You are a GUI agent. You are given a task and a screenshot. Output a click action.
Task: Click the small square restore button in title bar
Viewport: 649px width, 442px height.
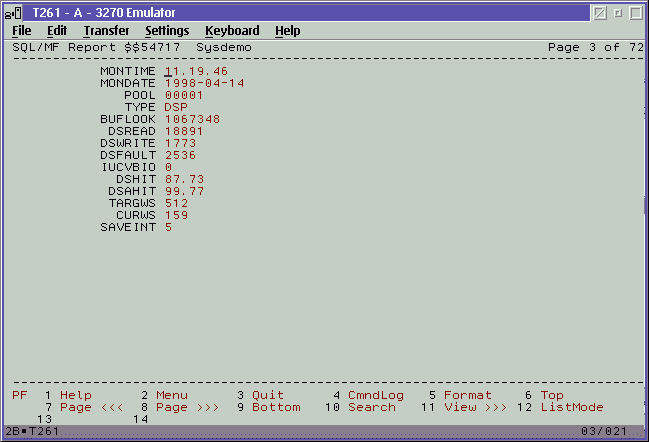click(618, 13)
